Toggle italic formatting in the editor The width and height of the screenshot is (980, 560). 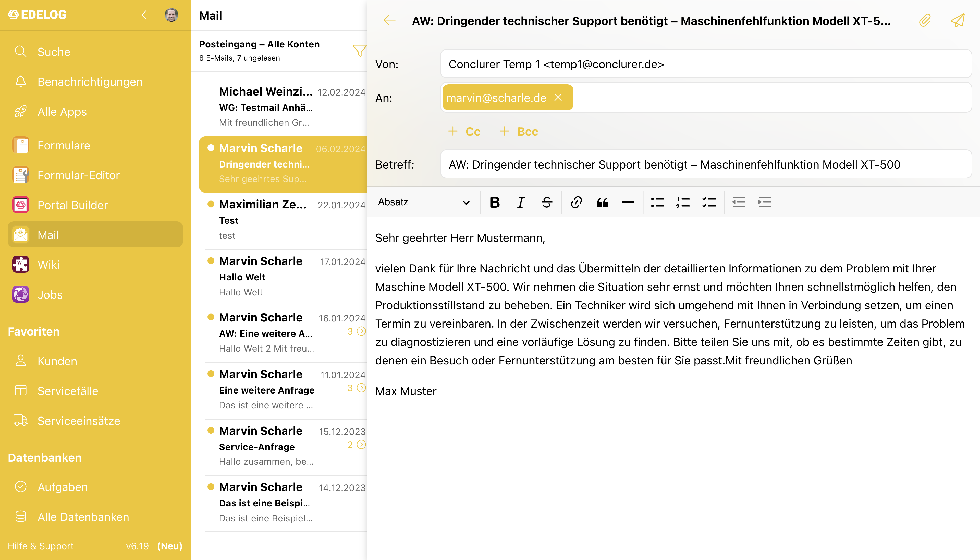pos(521,202)
